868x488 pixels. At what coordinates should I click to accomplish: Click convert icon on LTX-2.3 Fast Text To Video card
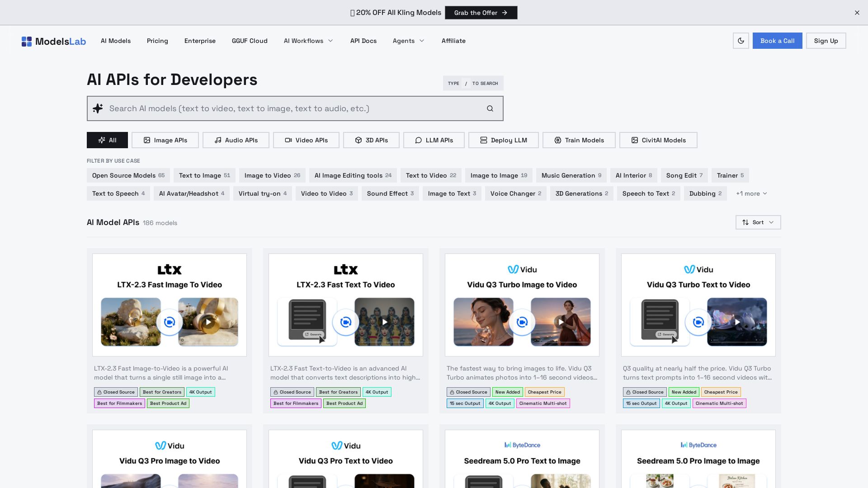click(346, 322)
